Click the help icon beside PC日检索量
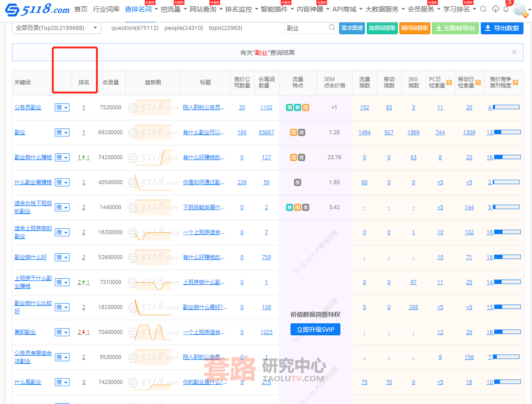 point(449,82)
